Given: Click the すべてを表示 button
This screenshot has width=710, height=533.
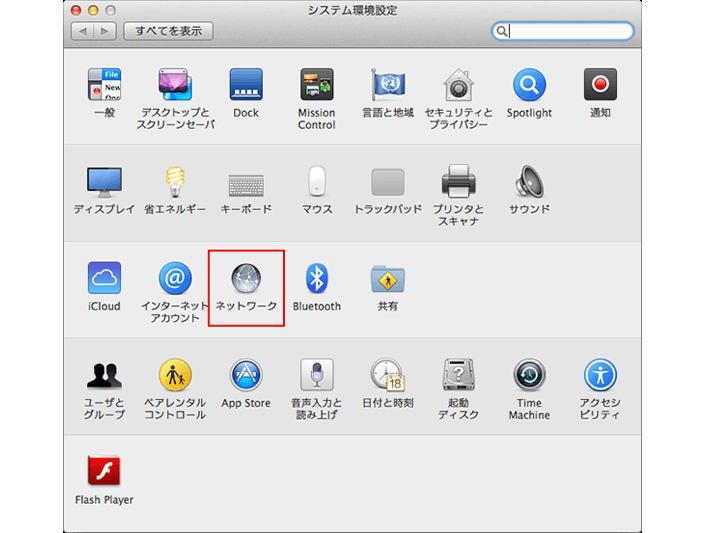Looking at the screenshot, I should pos(168,31).
